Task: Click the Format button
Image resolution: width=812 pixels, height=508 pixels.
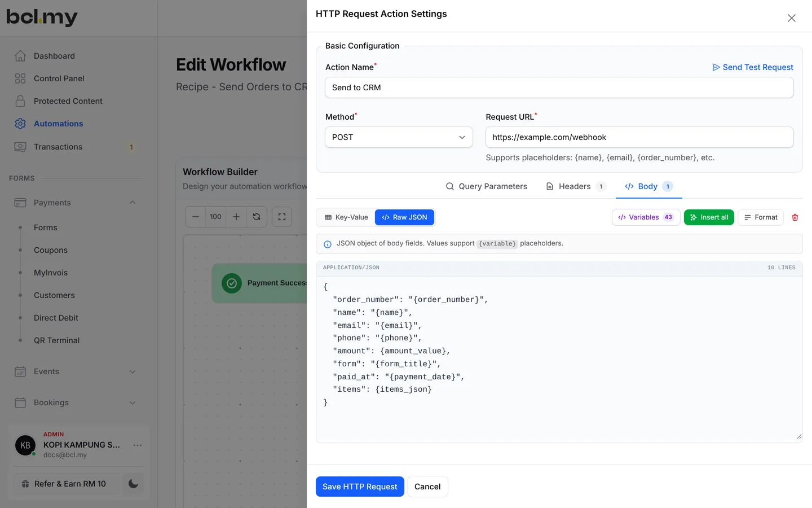Action: [761, 217]
